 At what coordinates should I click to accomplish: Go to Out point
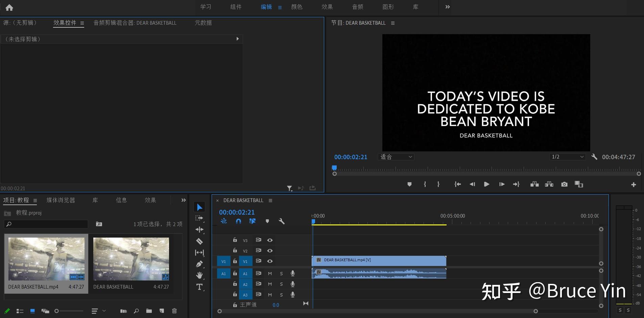tap(516, 184)
